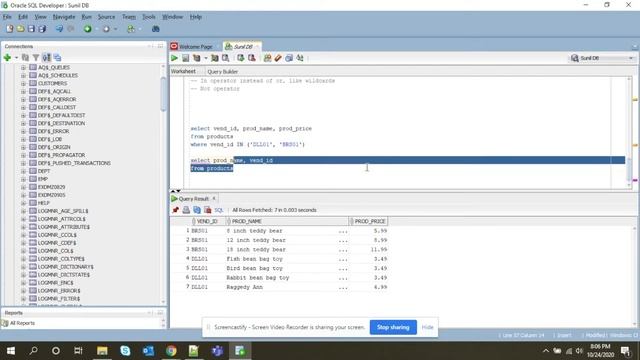Click the red delete icon in Query Result toolbar
Image resolution: width=640 pixels, height=360 pixels.
208,210
